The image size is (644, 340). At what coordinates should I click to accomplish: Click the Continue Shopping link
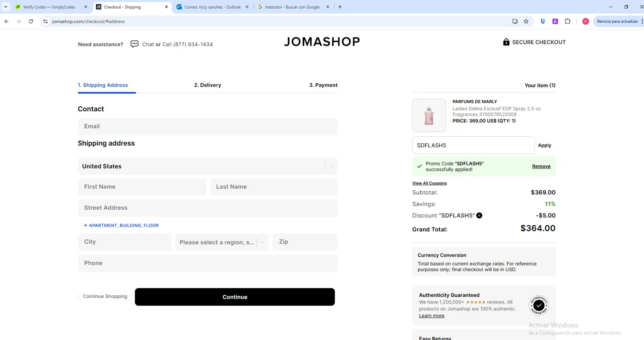point(105,296)
